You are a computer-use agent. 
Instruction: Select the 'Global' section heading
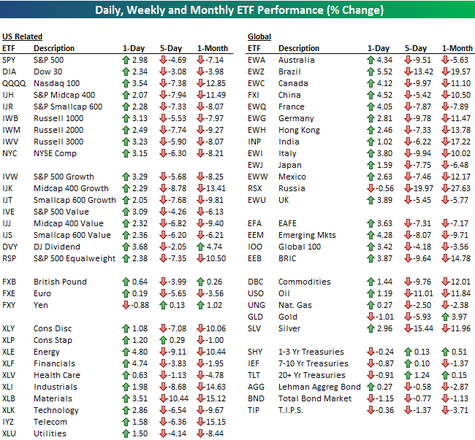coord(259,36)
